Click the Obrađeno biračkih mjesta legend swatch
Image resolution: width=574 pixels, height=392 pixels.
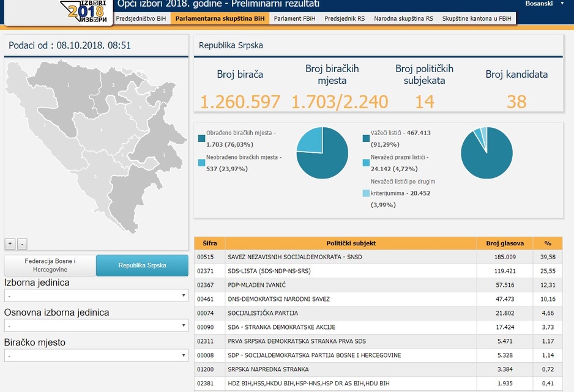coord(202,139)
